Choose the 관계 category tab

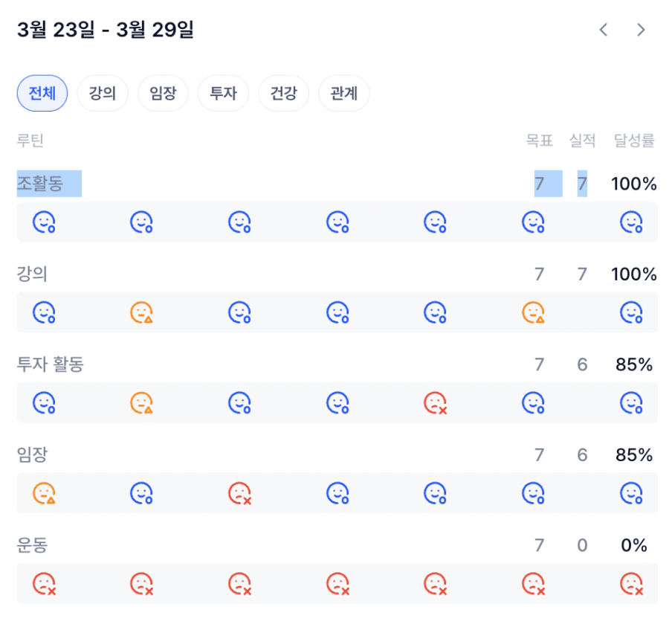[x=343, y=94]
